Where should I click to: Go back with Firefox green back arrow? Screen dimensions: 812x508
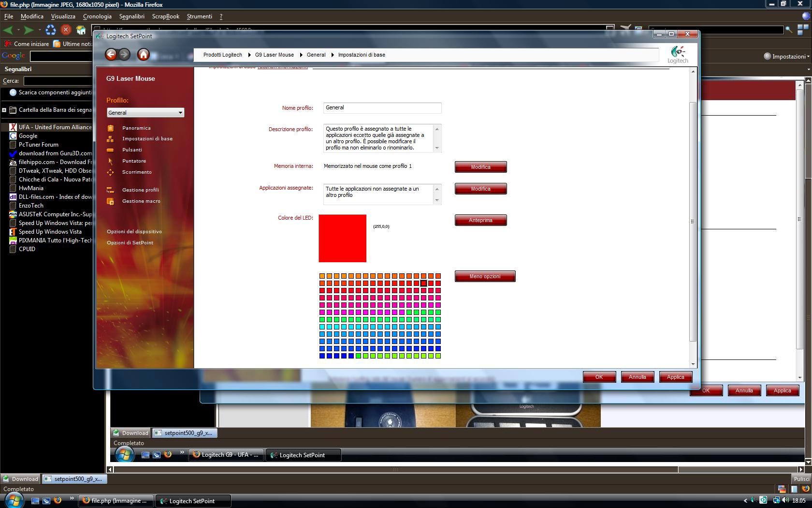coord(8,30)
